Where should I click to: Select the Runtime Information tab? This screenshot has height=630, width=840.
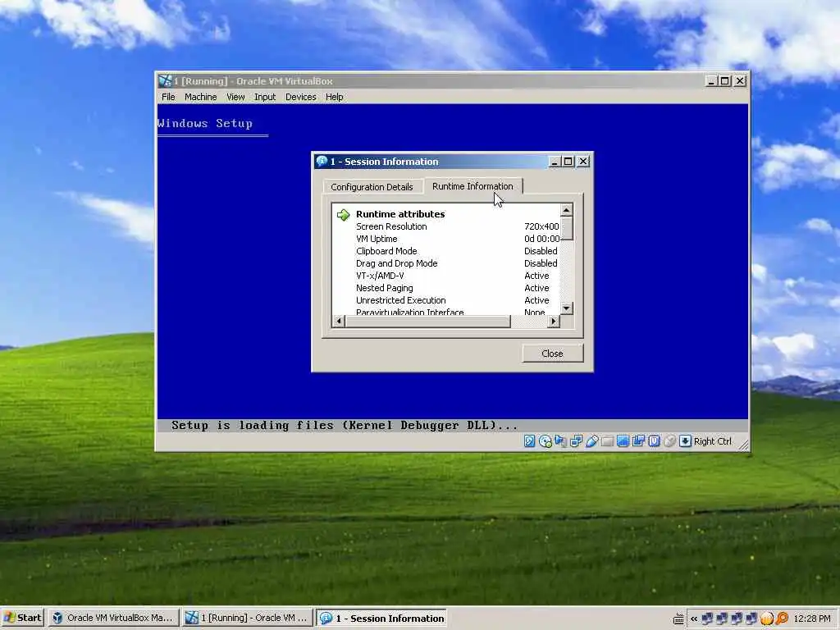[472, 186]
